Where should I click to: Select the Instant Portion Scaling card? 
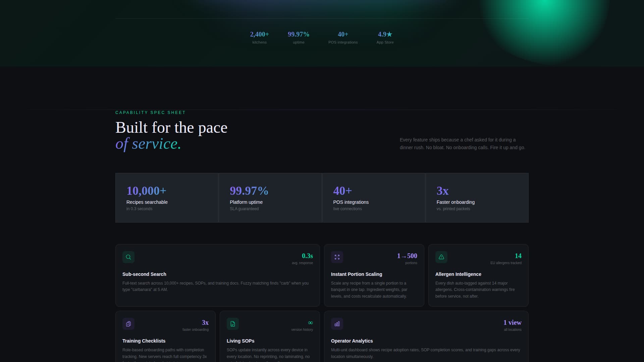coord(374,275)
